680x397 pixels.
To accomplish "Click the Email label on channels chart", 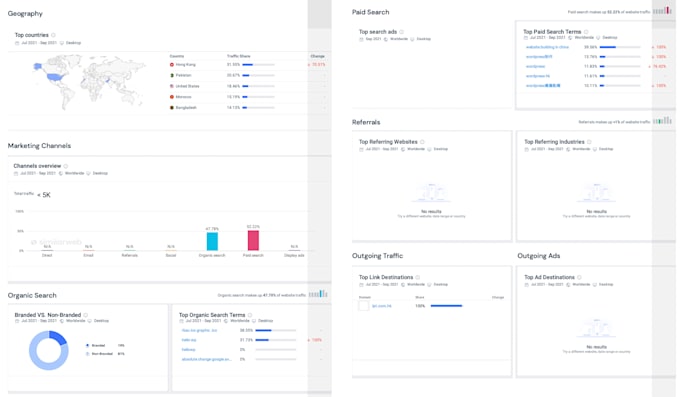I will point(88,256).
